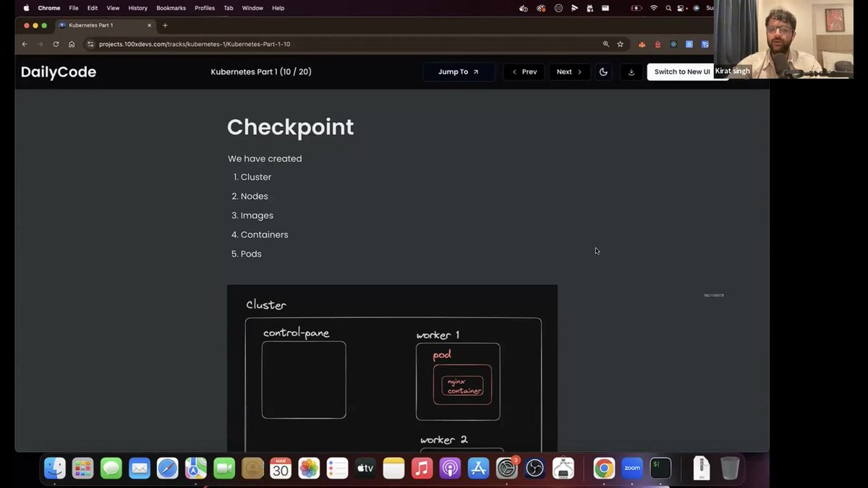Screen dimensions: 868x488
Task: Open the View menu
Action: point(113,8)
